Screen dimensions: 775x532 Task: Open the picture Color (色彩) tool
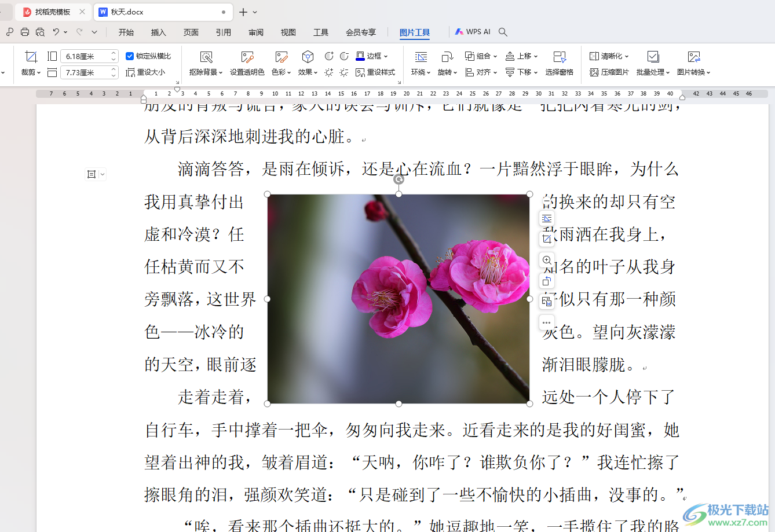(x=281, y=57)
